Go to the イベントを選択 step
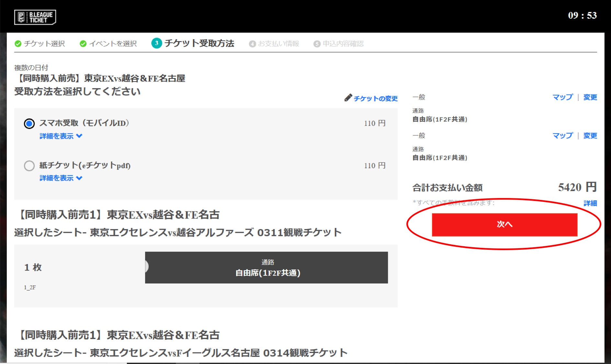 pyautogui.click(x=113, y=44)
